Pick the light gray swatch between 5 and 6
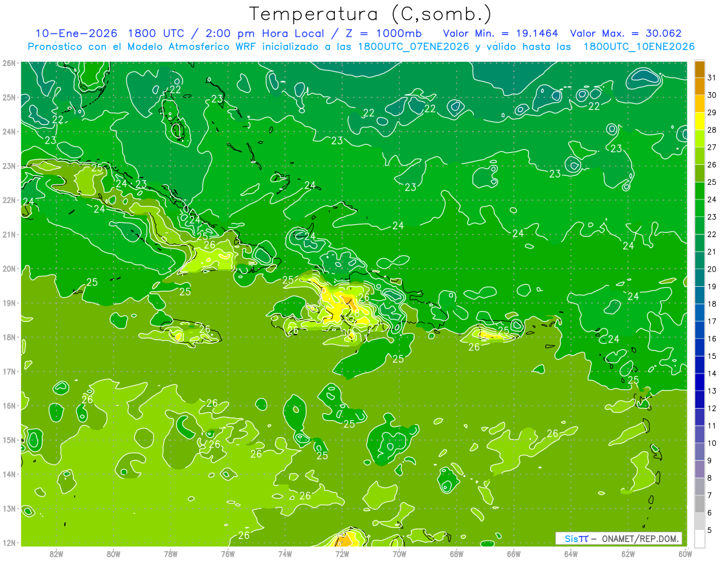The image size is (728, 562). [699, 521]
